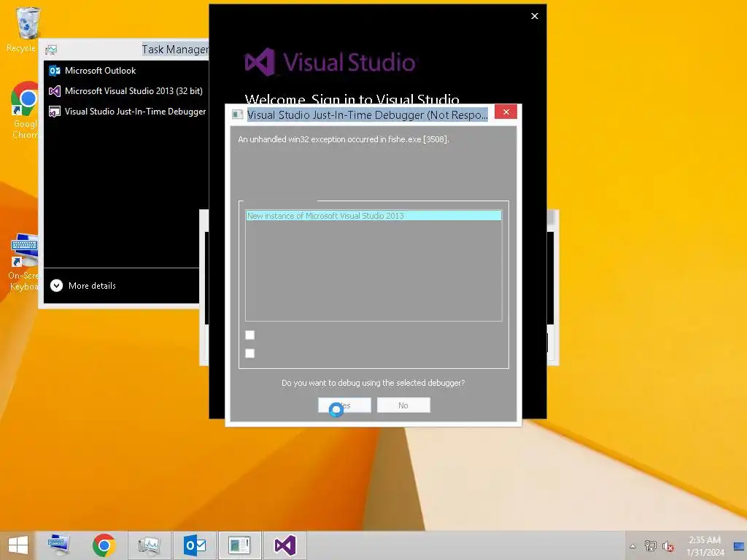Click the unhandled win32 exception message text
The width and height of the screenshot is (747, 560).
point(344,139)
